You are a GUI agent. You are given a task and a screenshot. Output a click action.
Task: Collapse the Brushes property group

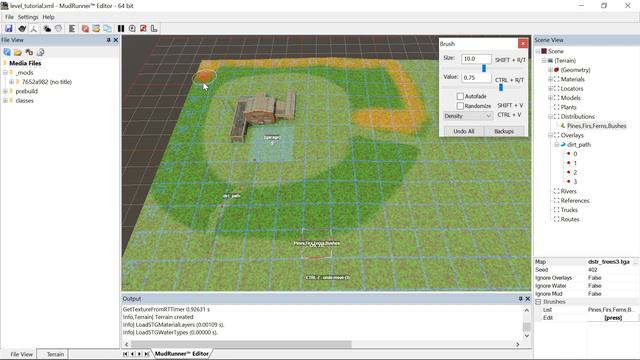[538, 302]
